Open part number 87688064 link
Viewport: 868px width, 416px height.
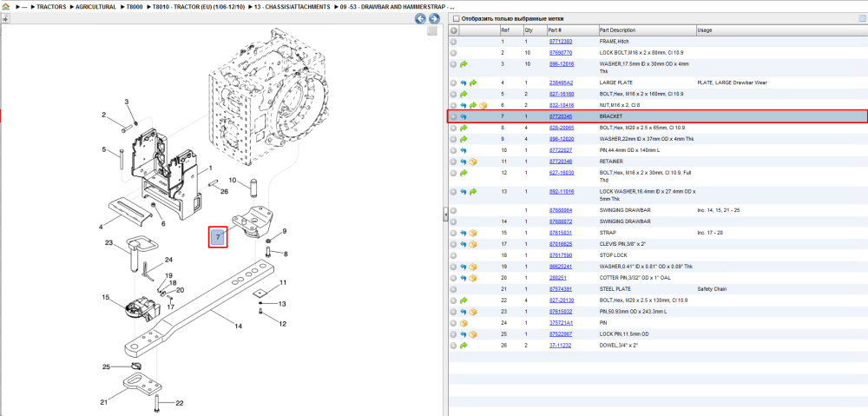(560, 210)
